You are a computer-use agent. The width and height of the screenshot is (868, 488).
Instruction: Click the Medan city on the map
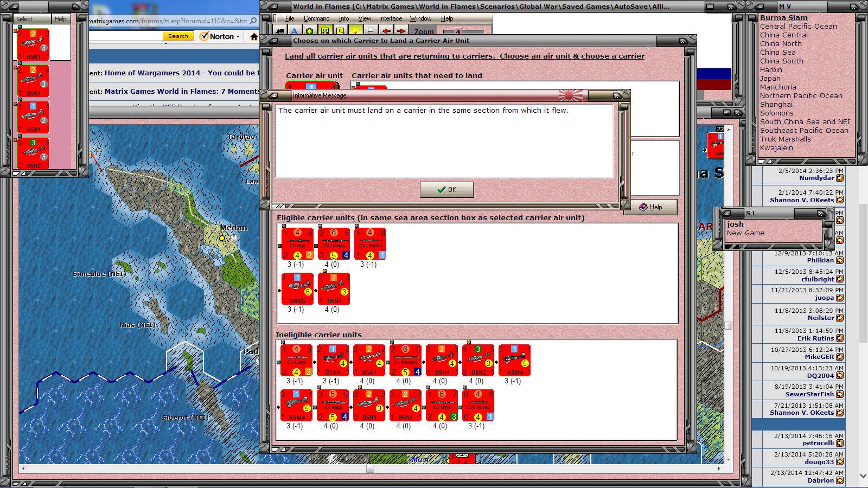(x=222, y=237)
